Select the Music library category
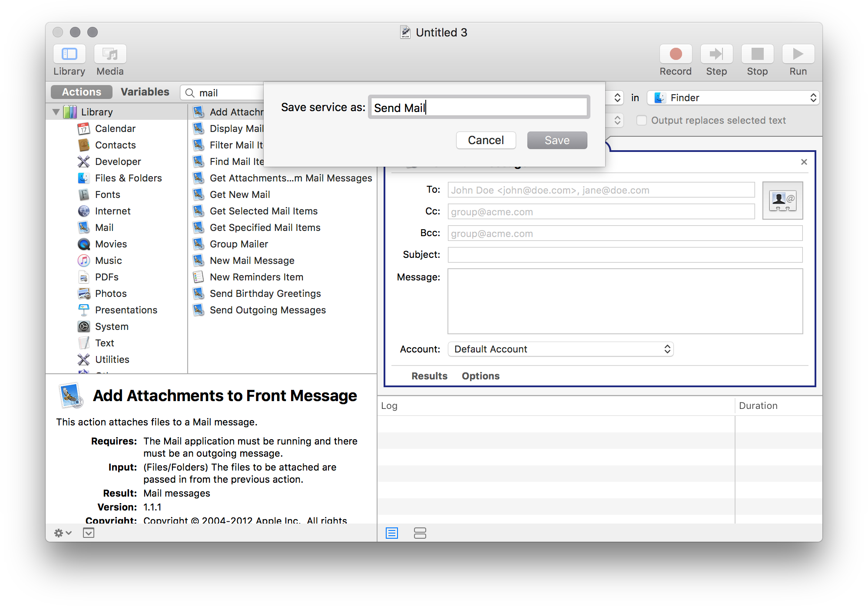This screenshot has height=606, width=868. point(108,260)
